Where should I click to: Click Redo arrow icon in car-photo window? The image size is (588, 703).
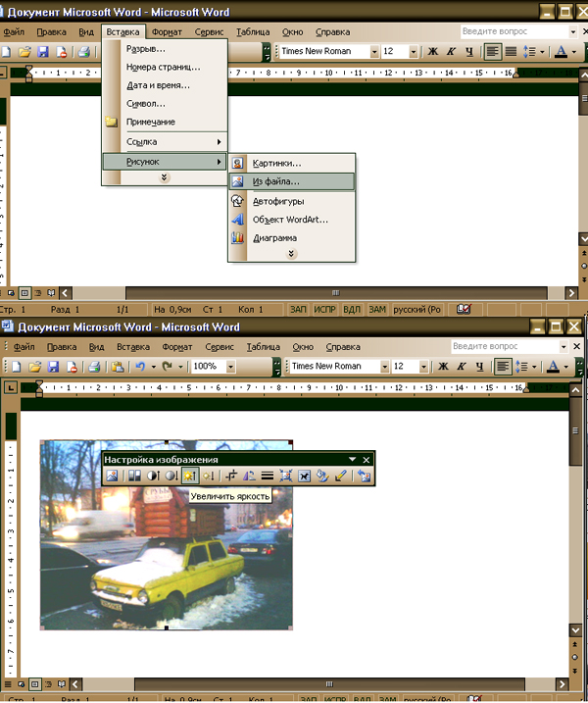(x=168, y=367)
